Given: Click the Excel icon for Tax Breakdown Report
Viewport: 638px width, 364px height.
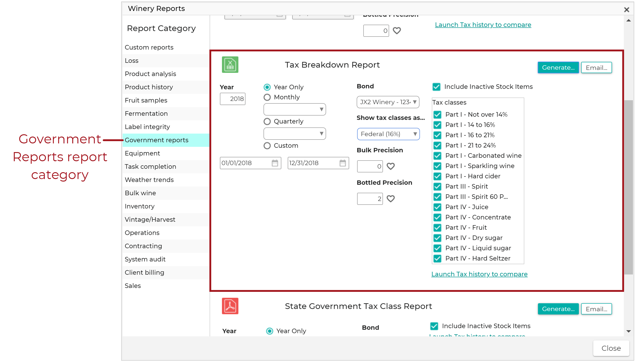Looking at the screenshot, I should (x=230, y=65).
